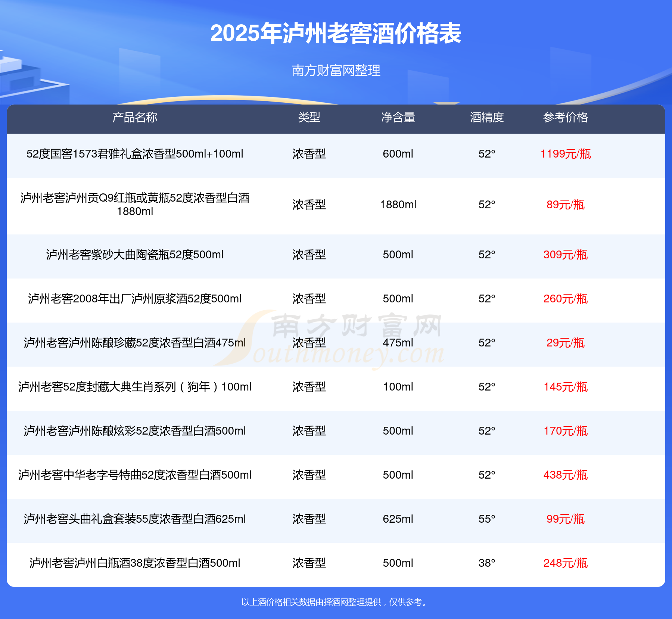Click the price "260元/瓶"

click(x=566, y=299)
